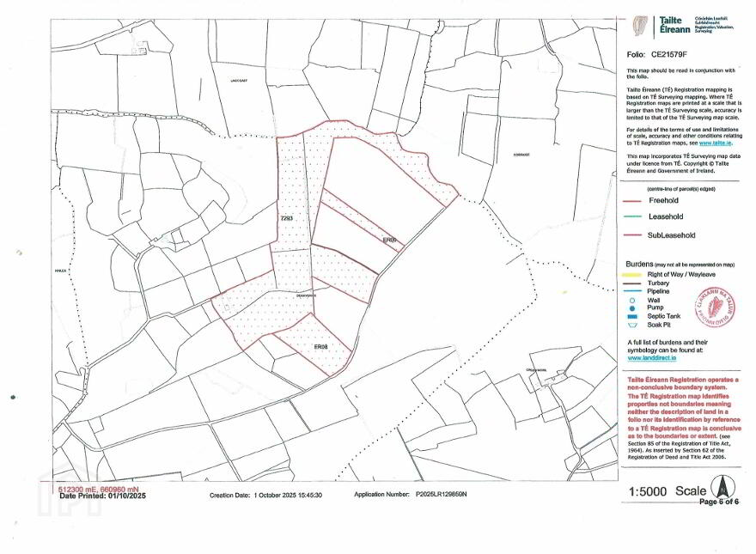Click the DERRYBRICK townland label
This screenshot has height=554, width=756.
306,295
